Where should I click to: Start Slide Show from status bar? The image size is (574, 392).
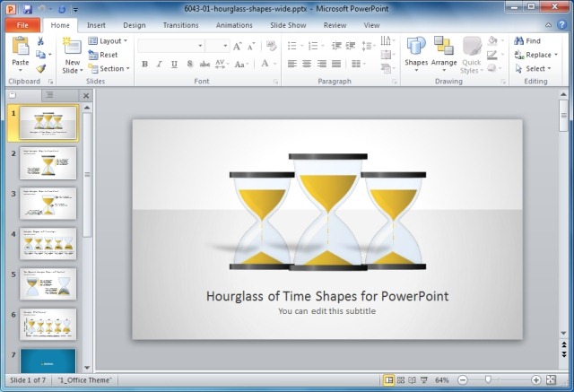coord(424,380)
